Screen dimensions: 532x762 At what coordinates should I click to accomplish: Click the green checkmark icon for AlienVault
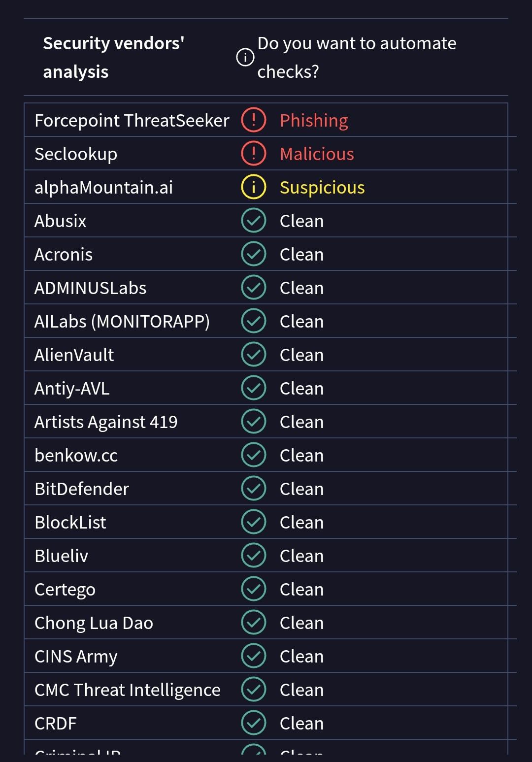click(x=254, y=355)
